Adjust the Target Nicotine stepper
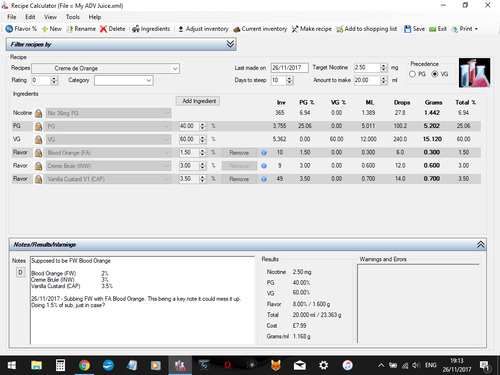This screenshot has width=500, height=375. (x=384, y=68)
